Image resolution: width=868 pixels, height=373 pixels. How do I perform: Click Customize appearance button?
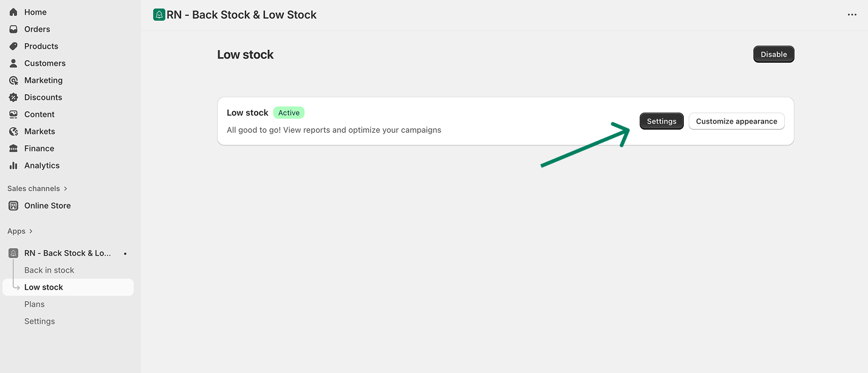pyautogui.click(x=736, y=121)
